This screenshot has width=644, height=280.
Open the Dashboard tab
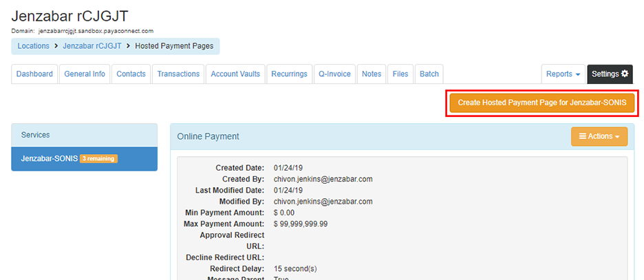[34, 74]
